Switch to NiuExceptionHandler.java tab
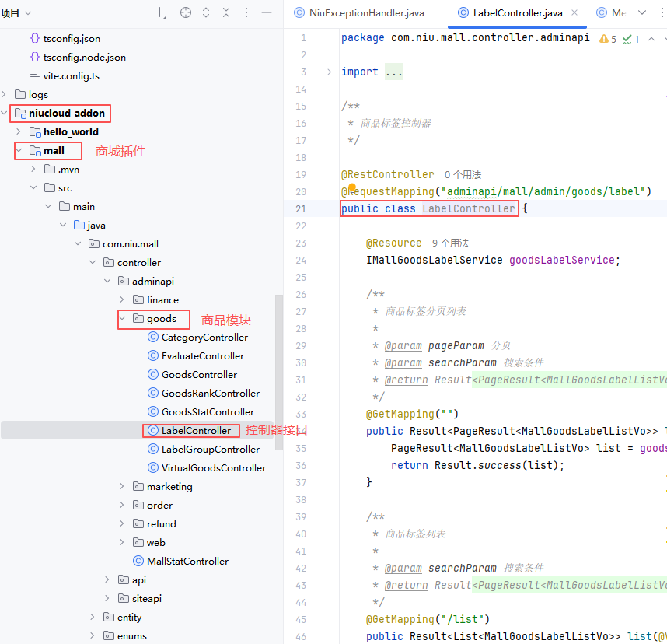The image size is (667, 644). click(359, 13)
